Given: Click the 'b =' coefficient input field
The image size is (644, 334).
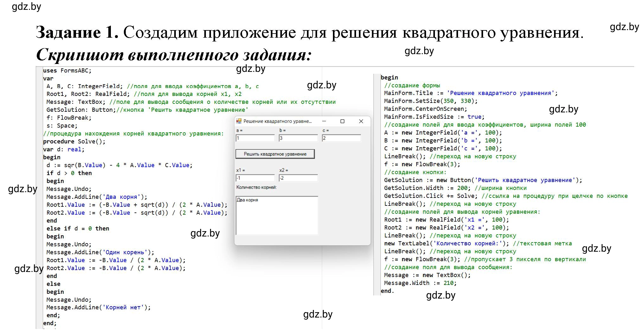Looking at the screenshot, I should click(298, 138).
